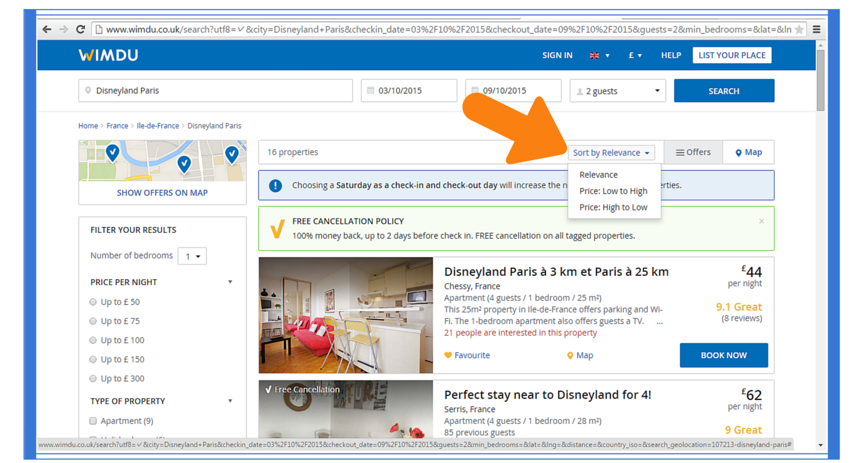Viewport: 868px width, 463px height.
Task: Click the heart Favourite icon
Action: pyautogui.click(x=448, y=355)
